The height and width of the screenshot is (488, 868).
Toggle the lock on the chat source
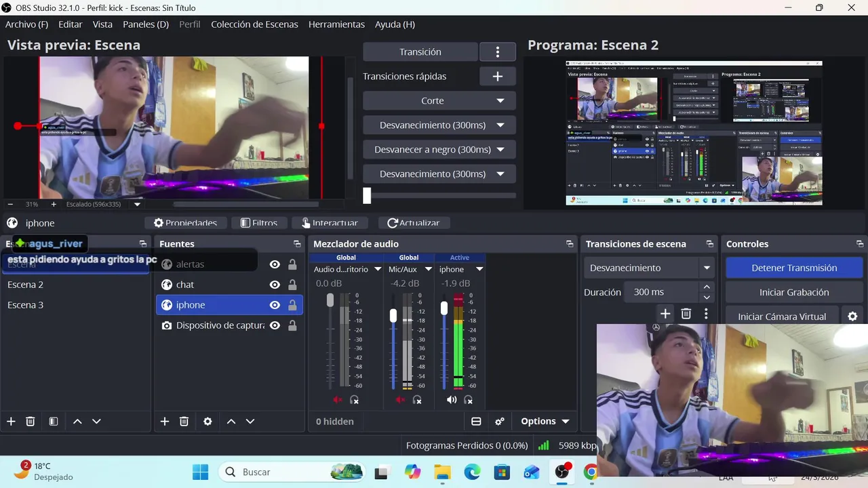292,285
